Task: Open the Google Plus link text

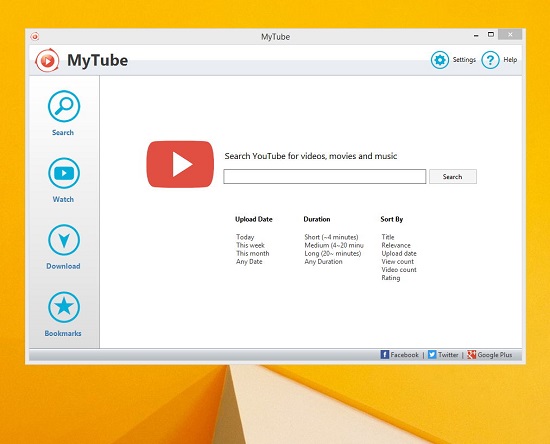Action: [x=495, y=355]
